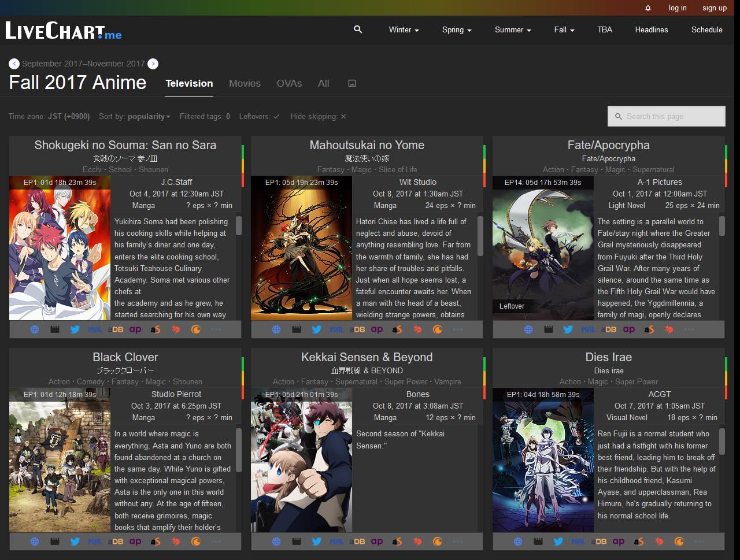Mark Black Clover with green status bar
Viewport: 740px width, 560px height.
[x=243, y=364]
